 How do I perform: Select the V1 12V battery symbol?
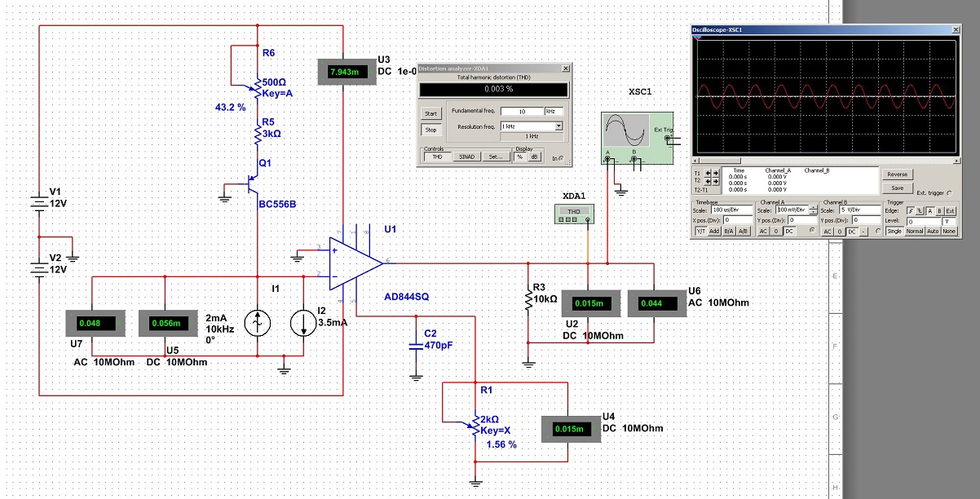click(x=40, y=201)
